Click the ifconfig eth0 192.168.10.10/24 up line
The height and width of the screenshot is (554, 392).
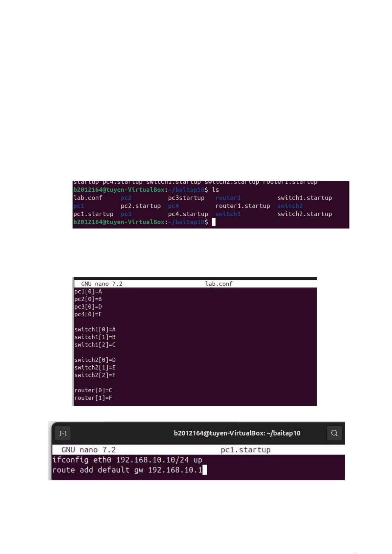[x=127, y=460]
